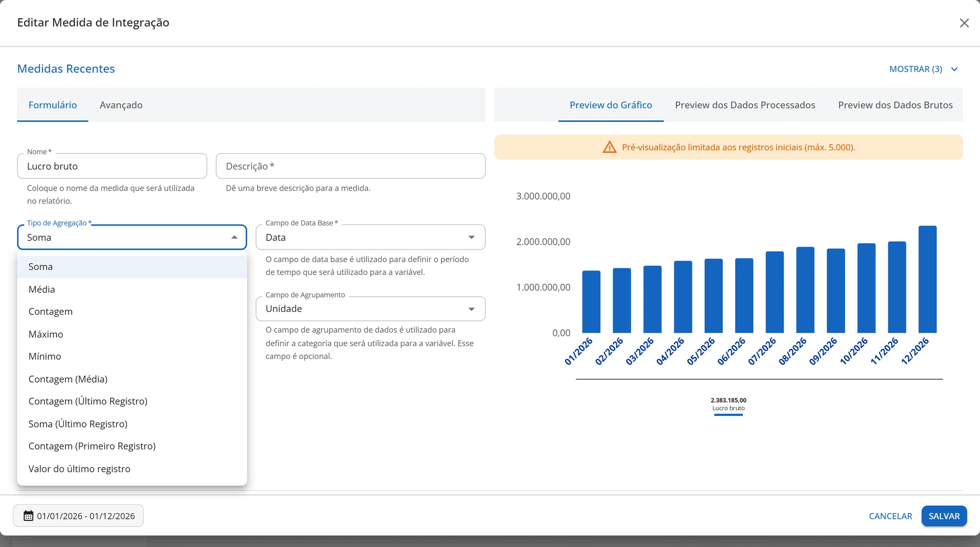Click the Cancelar button

pyautogui.click(x=890, y=516)
